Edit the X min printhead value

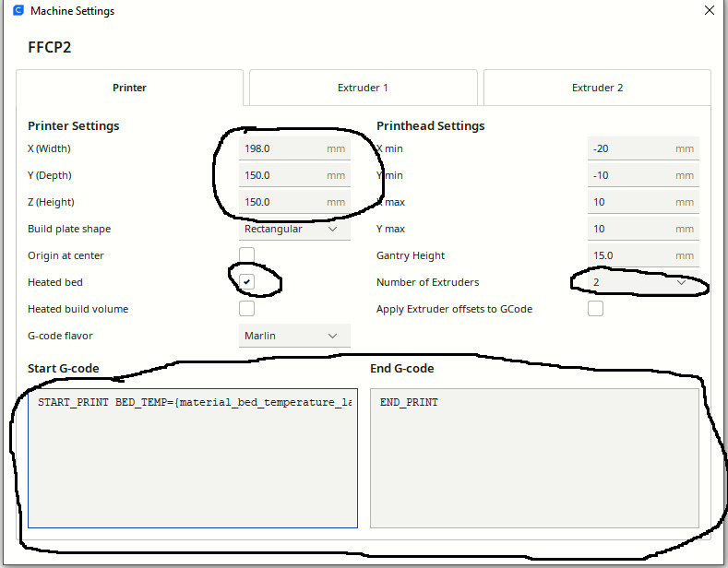pyautogui.click(x=643, y=148)
